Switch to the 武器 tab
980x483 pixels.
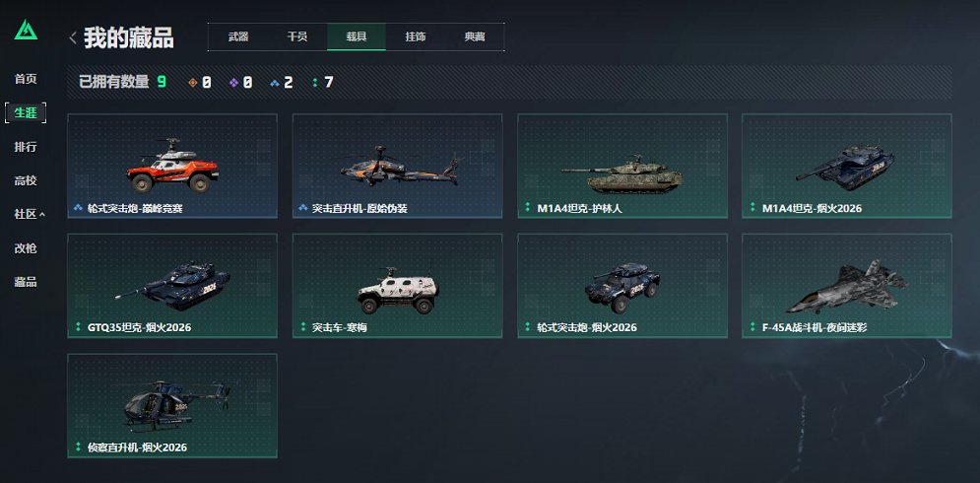pos(238,36)
